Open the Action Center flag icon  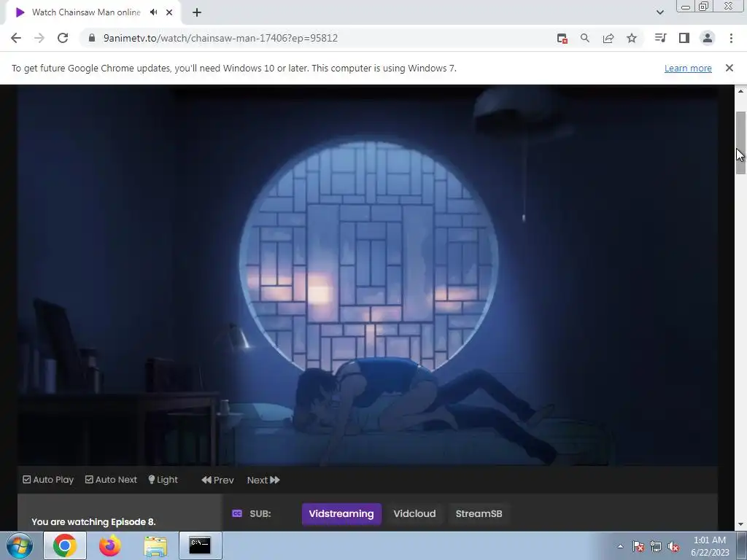(638, 546)
